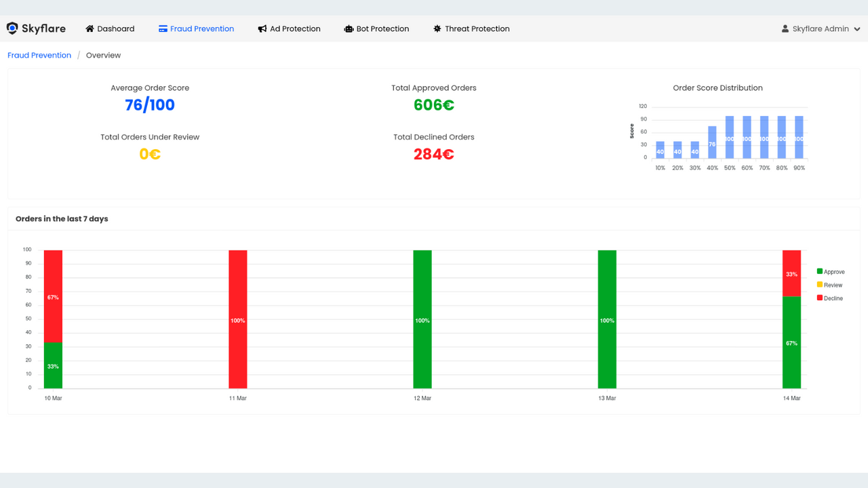Click the Orders in the last 7 days heading

[x=62, y=219]
